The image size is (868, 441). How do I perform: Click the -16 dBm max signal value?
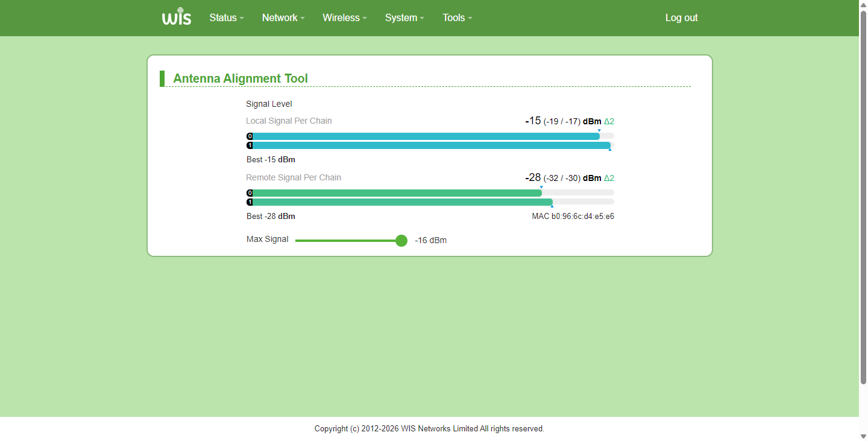point(430,241)
